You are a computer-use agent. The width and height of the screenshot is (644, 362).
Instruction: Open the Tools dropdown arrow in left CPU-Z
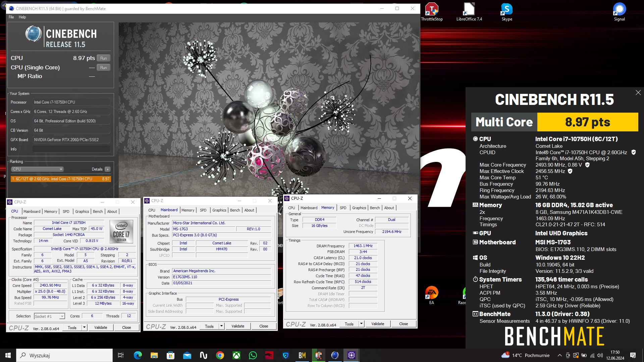[85, 327]
